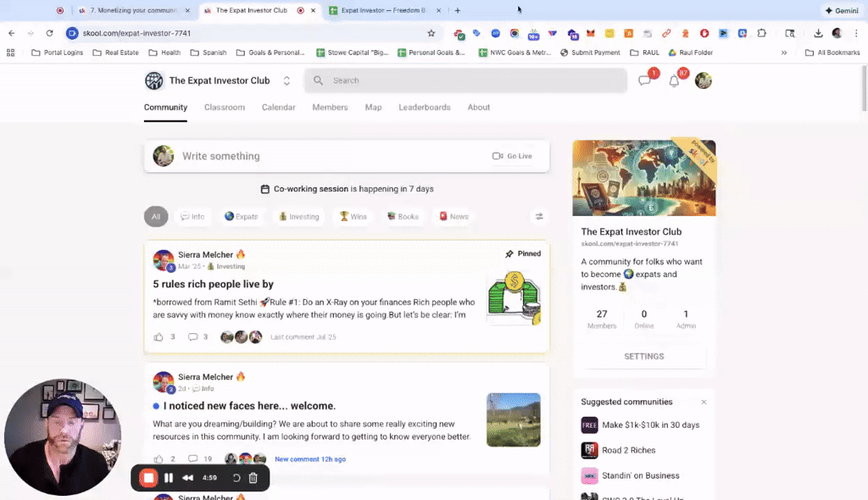The width and height of the screenshot is (868, 500).
Task: Open the new faces welcome post
Action: (x=250, y=406)
